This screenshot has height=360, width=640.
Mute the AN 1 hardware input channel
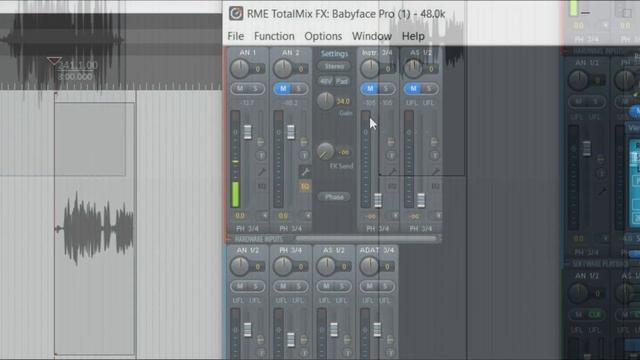click(240, 89)
